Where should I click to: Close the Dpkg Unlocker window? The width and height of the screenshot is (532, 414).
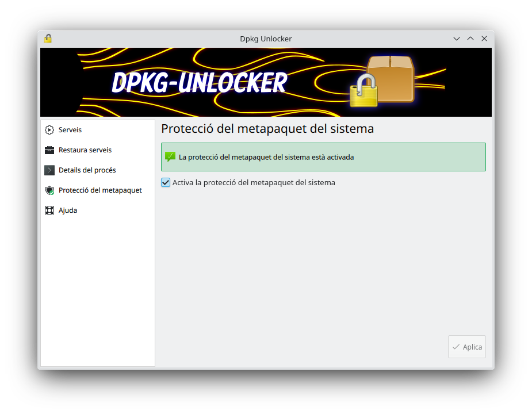pos(484,39)
